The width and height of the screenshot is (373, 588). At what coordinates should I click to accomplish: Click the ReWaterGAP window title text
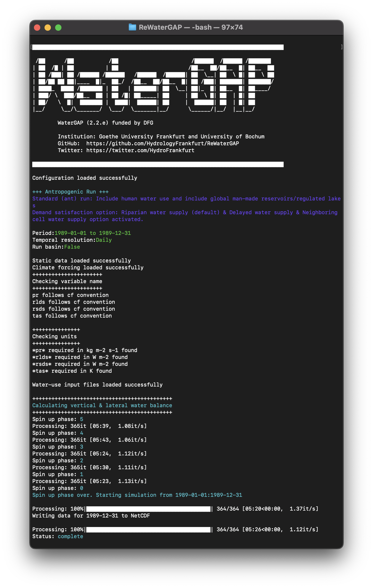coord(190,27)
